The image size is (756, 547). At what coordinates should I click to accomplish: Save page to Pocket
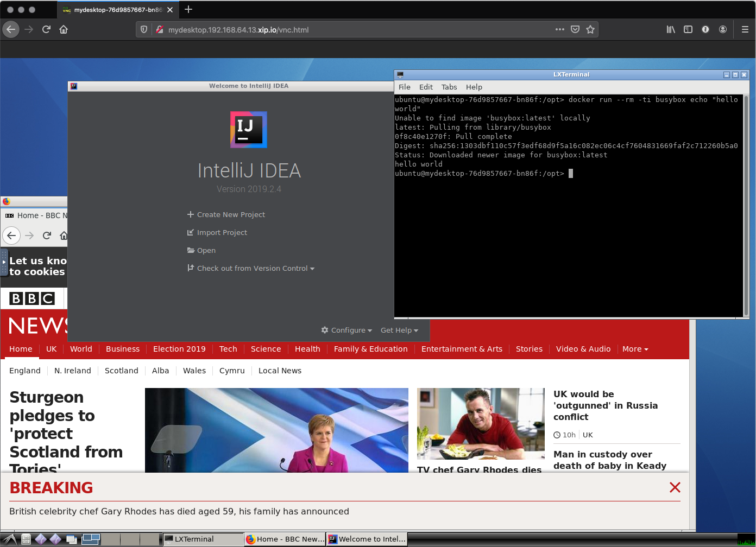click(x=575, y=29)
